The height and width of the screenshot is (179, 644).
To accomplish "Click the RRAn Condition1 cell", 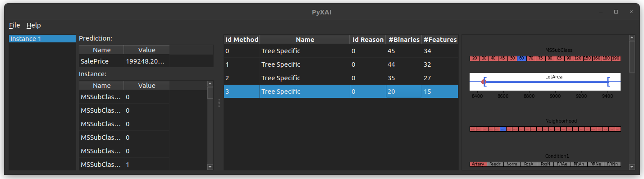I will pyautogui.click(x=579, y=164).
